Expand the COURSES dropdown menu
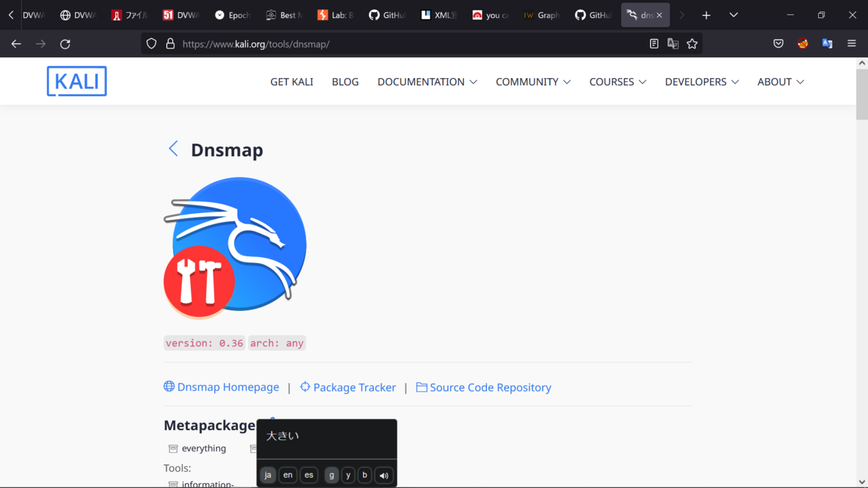Image resolution: width=868 pixels, height=488 pixels. [x=618, y=82]
